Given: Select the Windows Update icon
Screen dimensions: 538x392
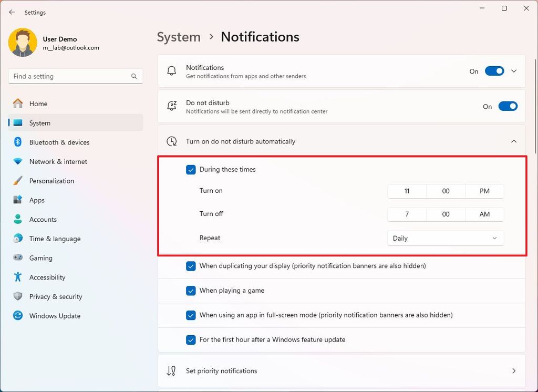Looking at the screenshot, I should coord(16,316).
